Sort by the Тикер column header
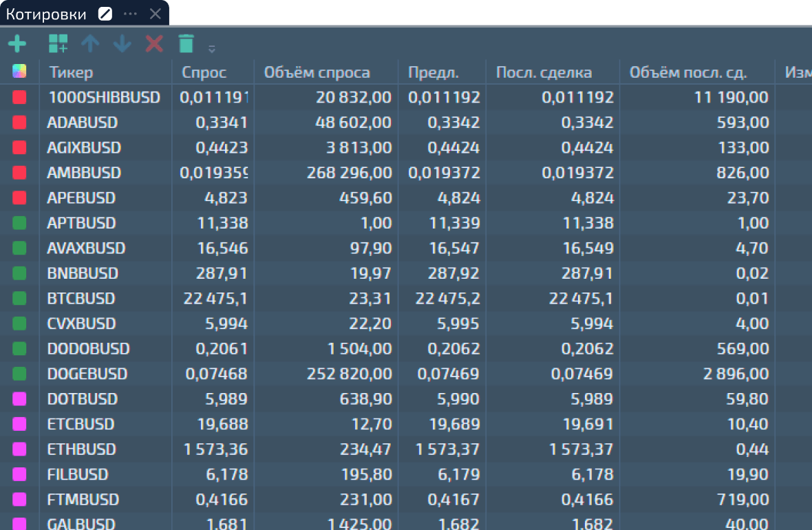This screenshot has height=530, width=812. [72, 72]
